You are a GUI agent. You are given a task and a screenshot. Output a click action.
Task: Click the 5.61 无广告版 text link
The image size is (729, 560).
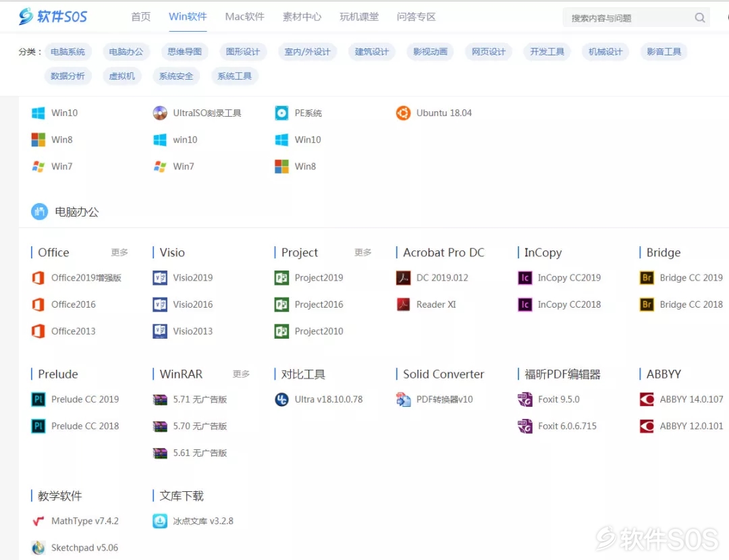(x=200, y=453)
